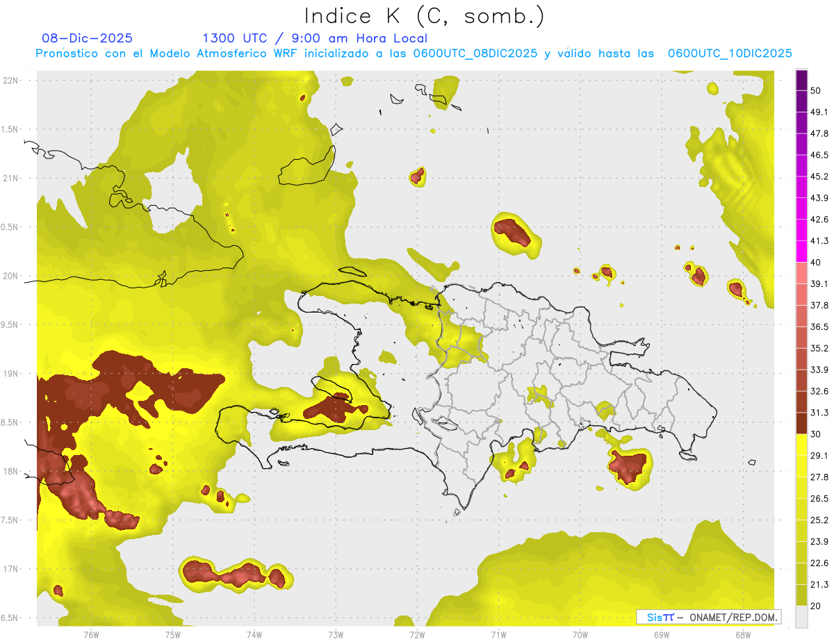Select the '27.8' value on the color scale
This screenshot has height=644, width=834.
(819, 477)
